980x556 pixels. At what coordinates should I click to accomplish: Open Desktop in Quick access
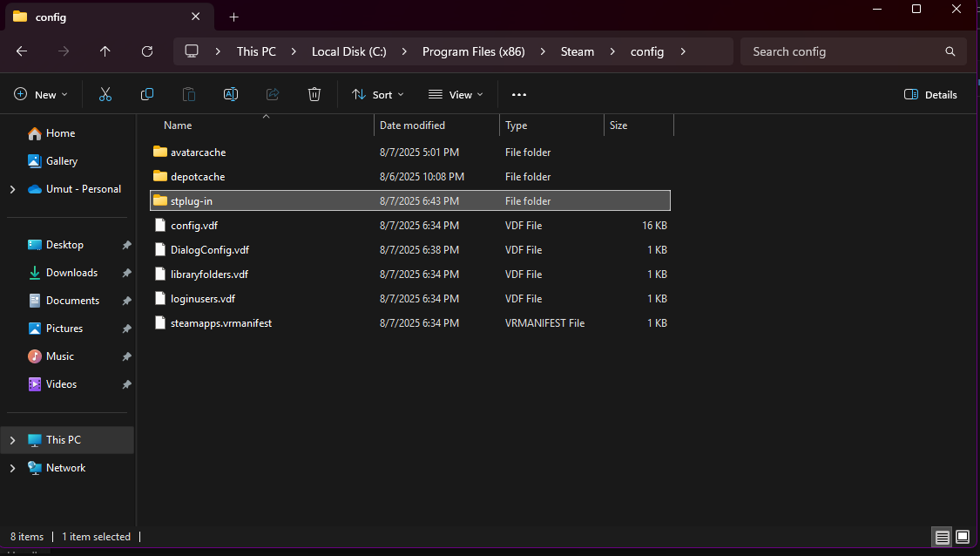tap(64, 245)
